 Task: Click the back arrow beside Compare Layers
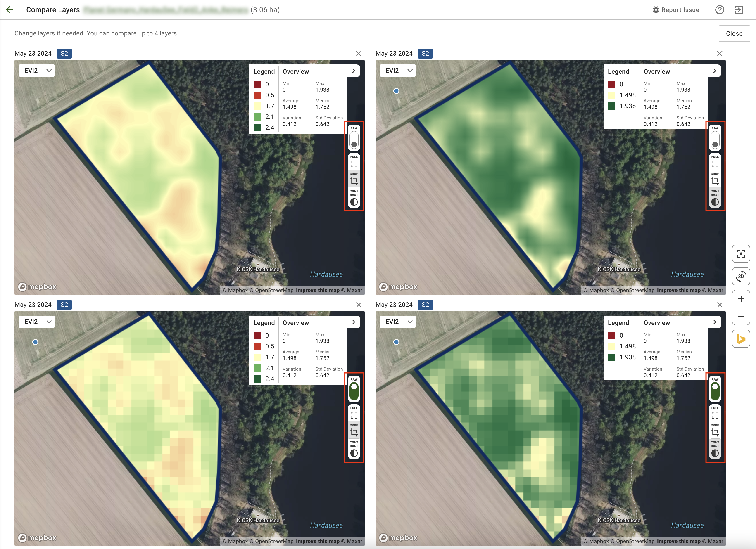tap(10, 10)
